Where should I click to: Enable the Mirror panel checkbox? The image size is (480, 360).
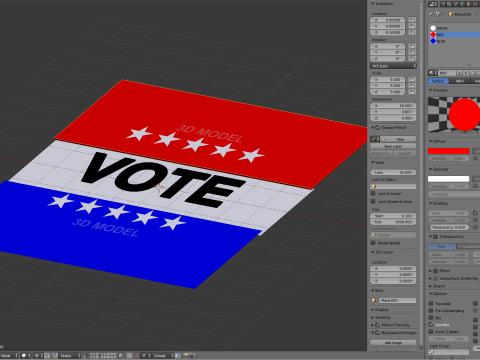pyautogui.click(x=435, y=271)
